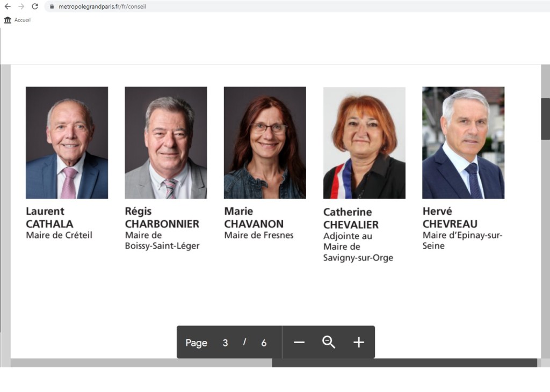The height and width of the screenshot is (392, 550).
Task: Select the current page number field
Action: pos(225,343)
